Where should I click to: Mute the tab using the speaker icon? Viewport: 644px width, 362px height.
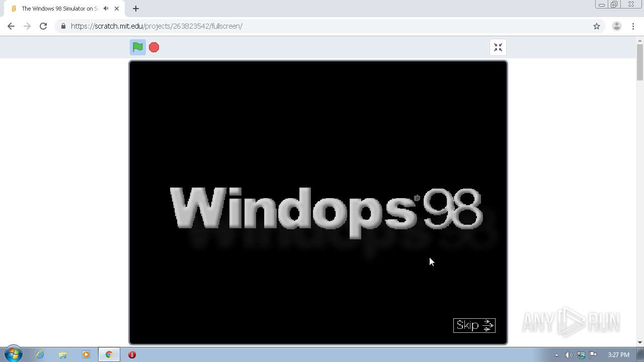[106, 9]
